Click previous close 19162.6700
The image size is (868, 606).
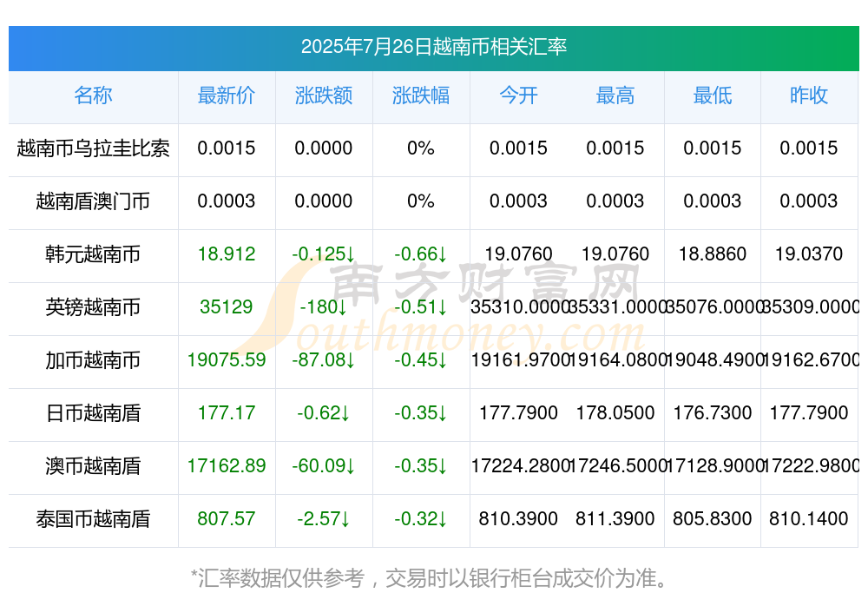click(811, 360)
